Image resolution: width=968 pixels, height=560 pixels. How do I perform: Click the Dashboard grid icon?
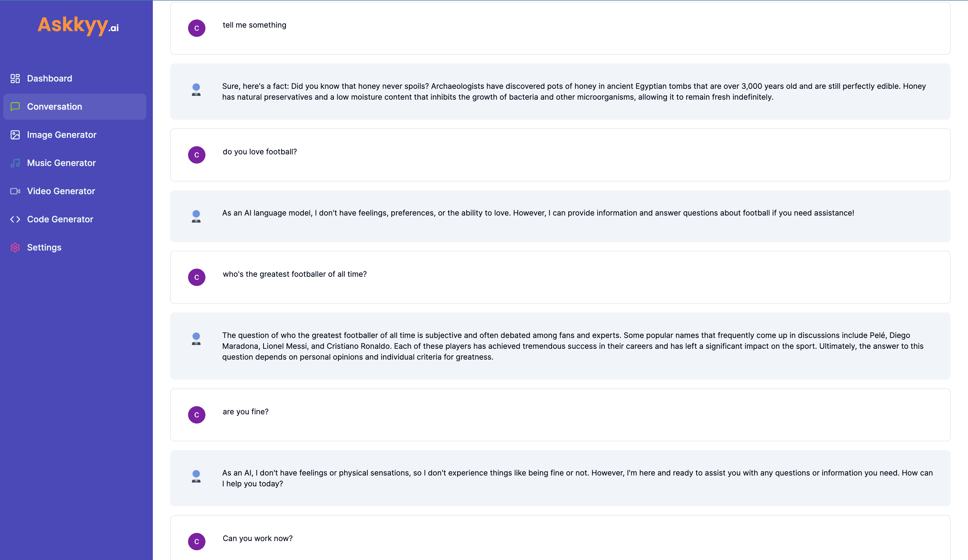(15, 79)
